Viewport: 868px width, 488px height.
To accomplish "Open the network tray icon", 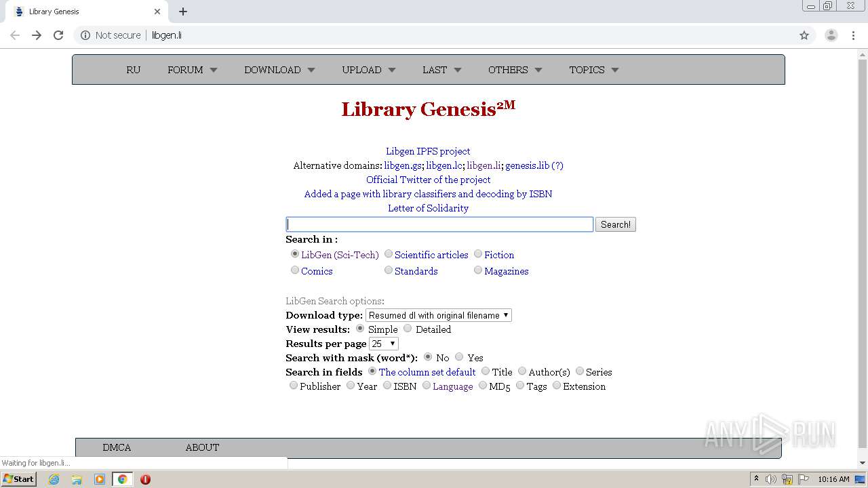I will 787,479.
